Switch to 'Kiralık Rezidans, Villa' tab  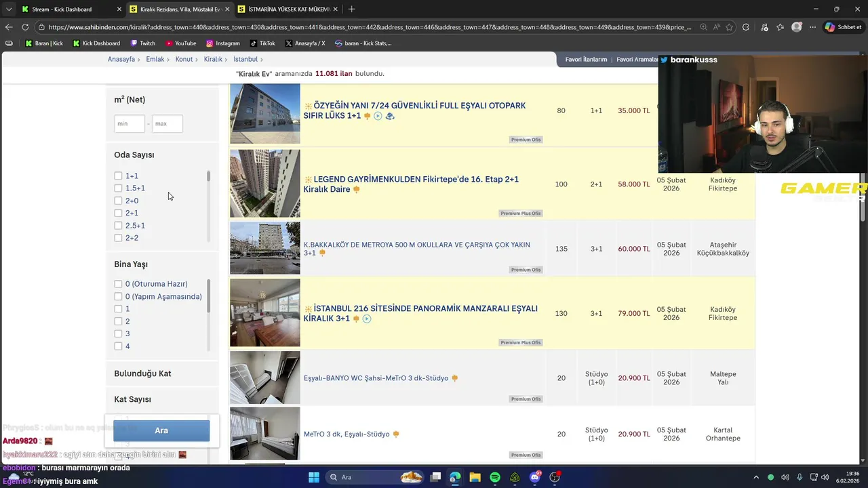point(180,9)
